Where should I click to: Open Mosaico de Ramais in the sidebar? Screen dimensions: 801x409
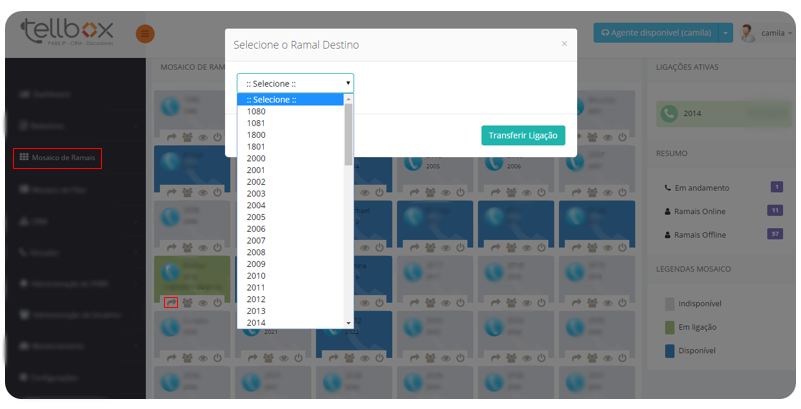(x=58, y=158)
